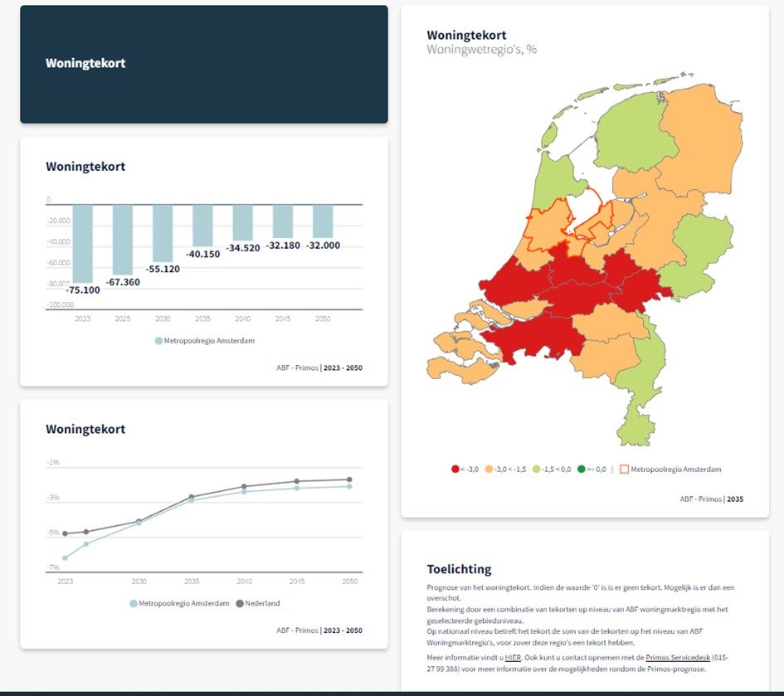Select the 2023 bar showing -75.100
This screenshot has width=784, height=696.
(x=83, y=243)
